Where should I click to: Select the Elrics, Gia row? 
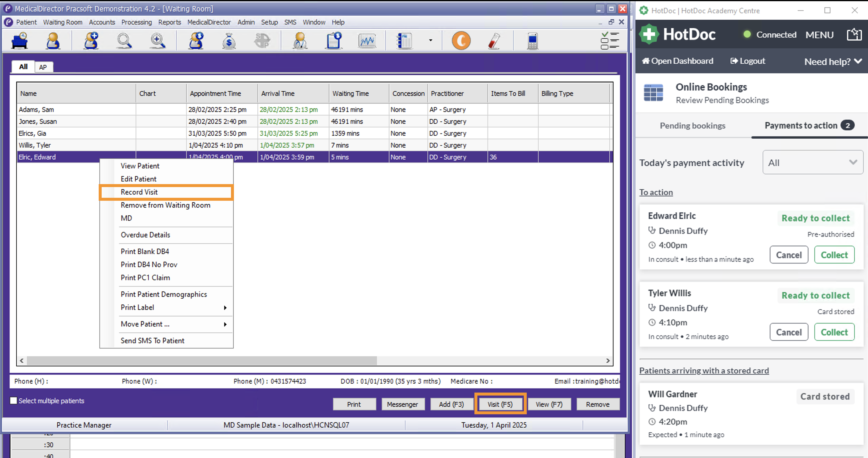(x=315, y=133)
